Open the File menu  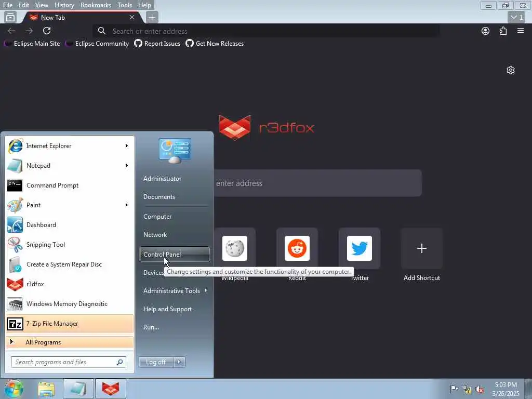point(7,5)
